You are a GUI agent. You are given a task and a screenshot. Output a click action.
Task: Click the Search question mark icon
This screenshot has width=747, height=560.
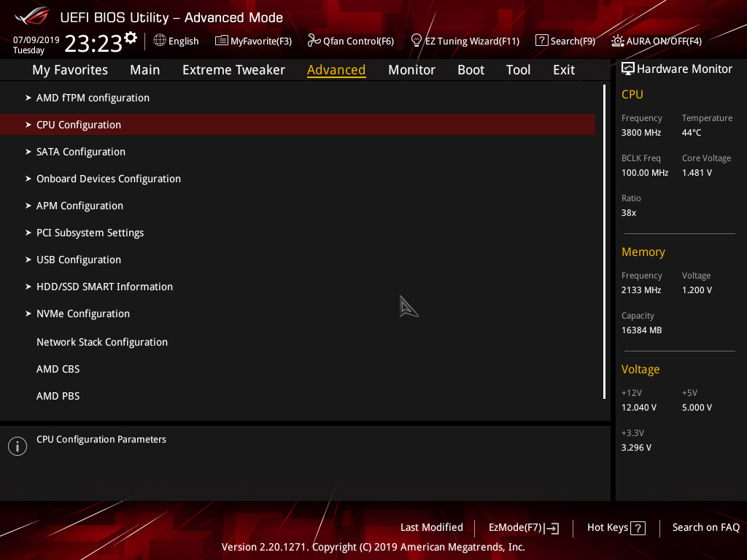541,41
